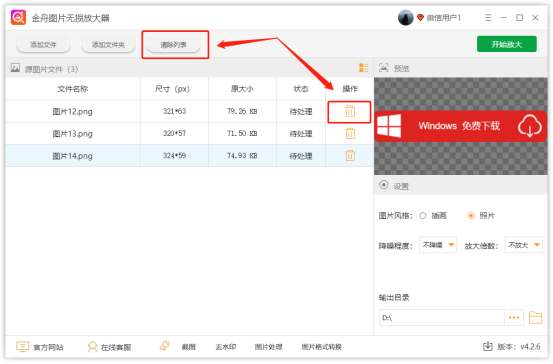Click the app logo in title bar

[x=18, y=17]
